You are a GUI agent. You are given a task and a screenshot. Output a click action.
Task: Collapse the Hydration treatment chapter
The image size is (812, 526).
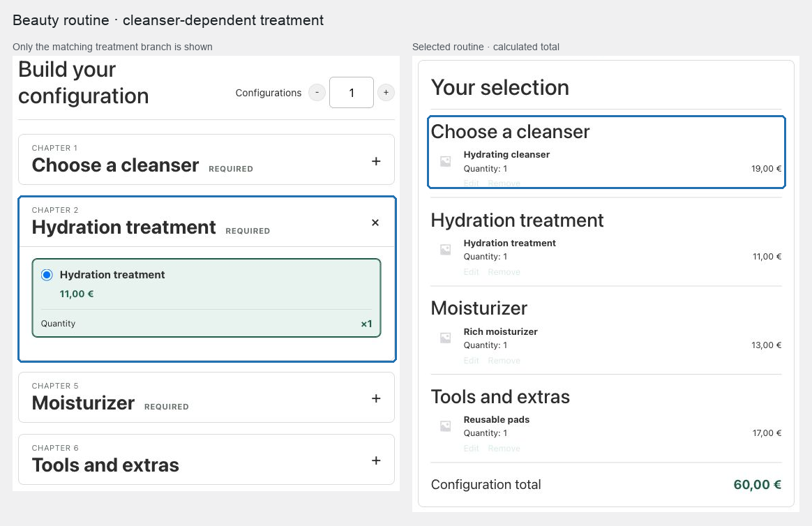pos(375,223)
